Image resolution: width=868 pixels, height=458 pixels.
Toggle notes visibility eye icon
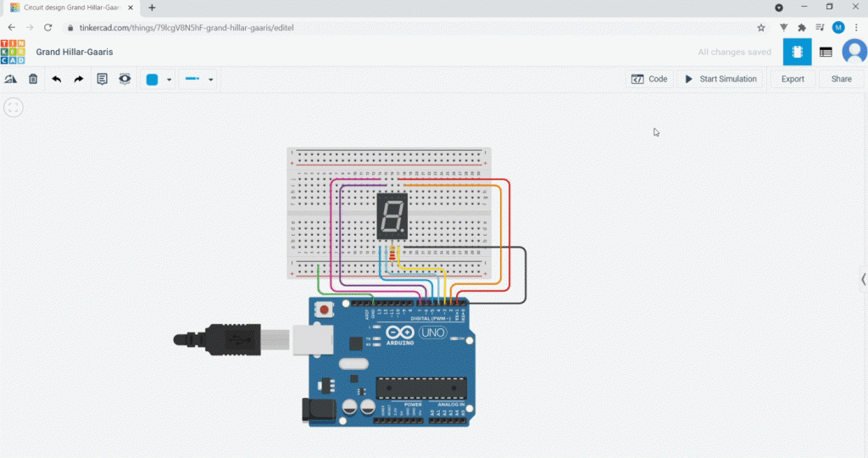(125, 79)
